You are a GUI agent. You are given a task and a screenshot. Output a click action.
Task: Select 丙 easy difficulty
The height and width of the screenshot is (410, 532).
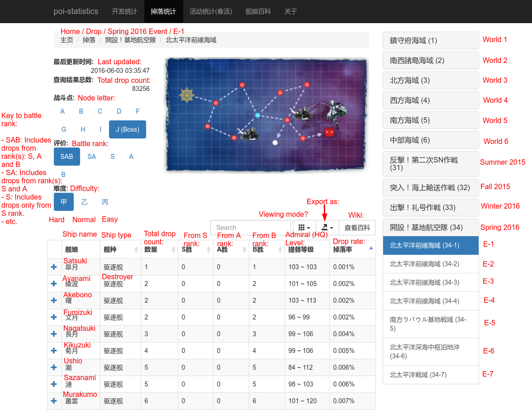point(105,202)
